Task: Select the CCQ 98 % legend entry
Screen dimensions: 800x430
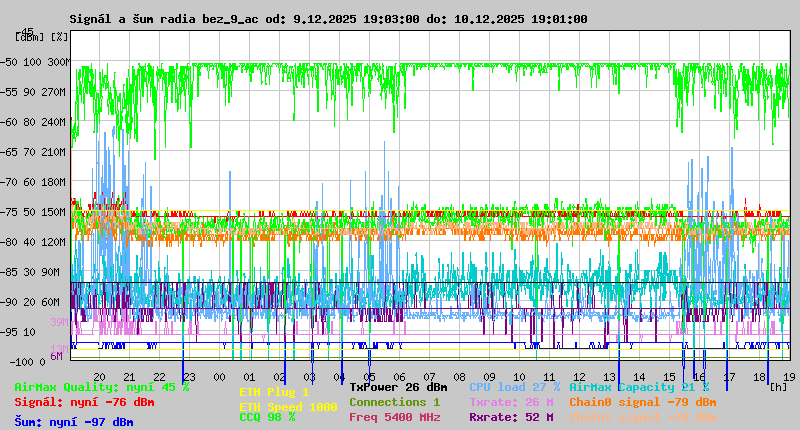Action: [x=267, y=418]
